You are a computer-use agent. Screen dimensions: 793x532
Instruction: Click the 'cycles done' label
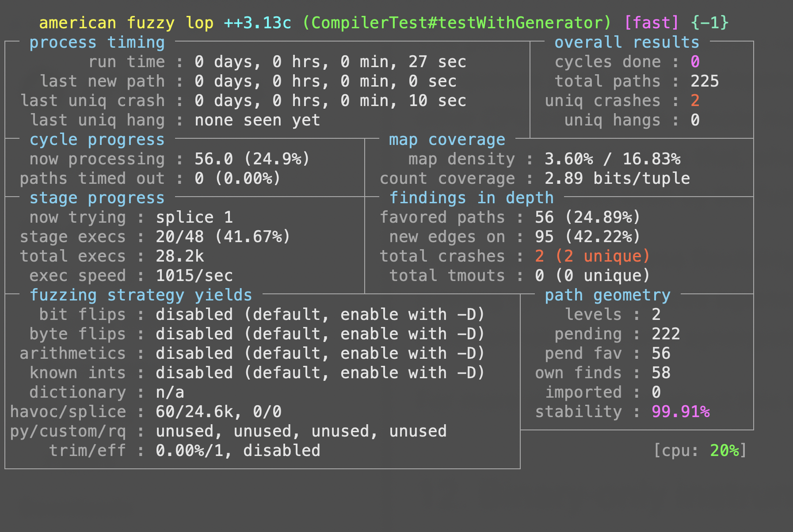pos(608,62)
